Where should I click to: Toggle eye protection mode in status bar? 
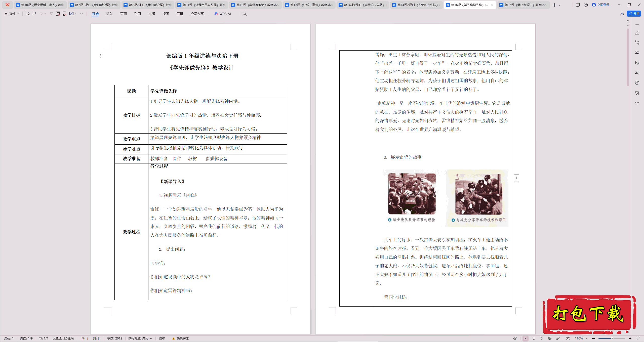(x=515, y=338)
